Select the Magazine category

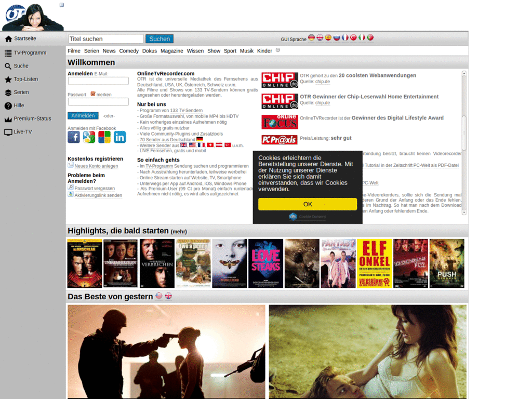coord(171,51)
